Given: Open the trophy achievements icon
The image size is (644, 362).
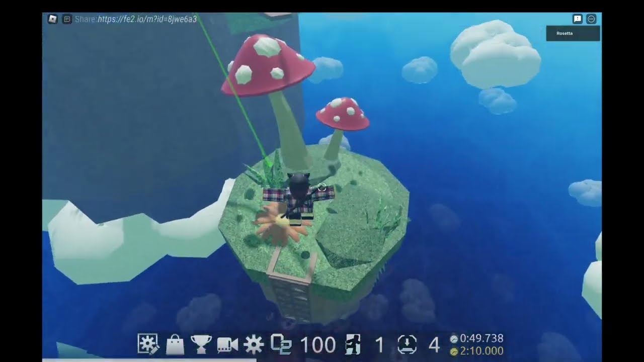Looking at the screenshot, I should [201, 345].
